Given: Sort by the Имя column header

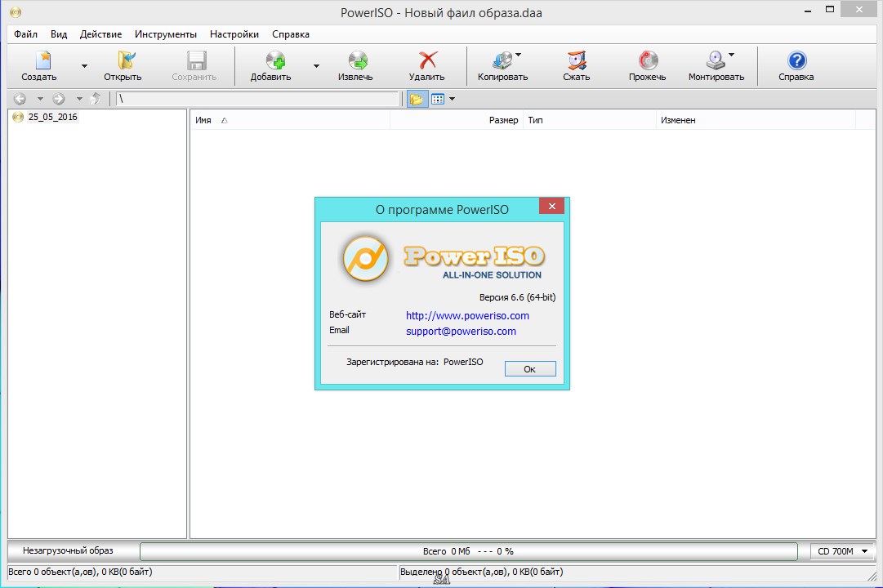Looking at the screenshot, I should 290,120.
